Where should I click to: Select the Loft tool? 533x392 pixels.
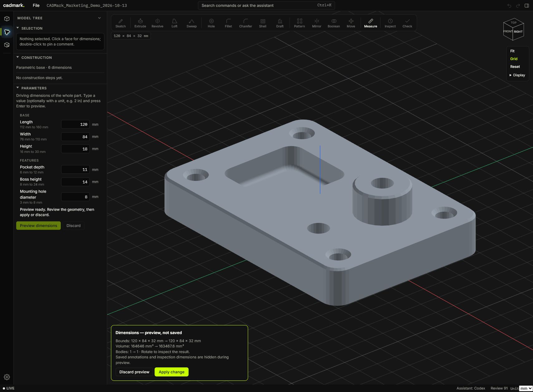[x=175, y=23]
